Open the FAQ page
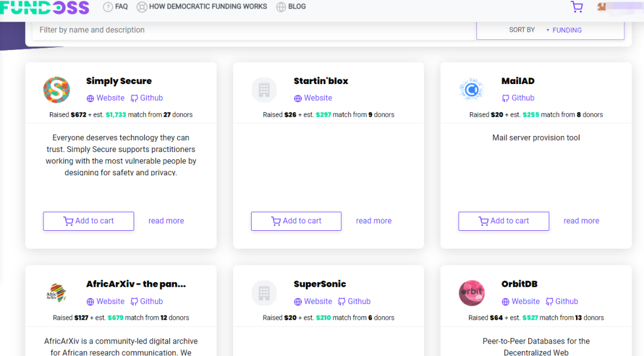The height and width of the screenshot is (356, 644). (x=116, y=7)
